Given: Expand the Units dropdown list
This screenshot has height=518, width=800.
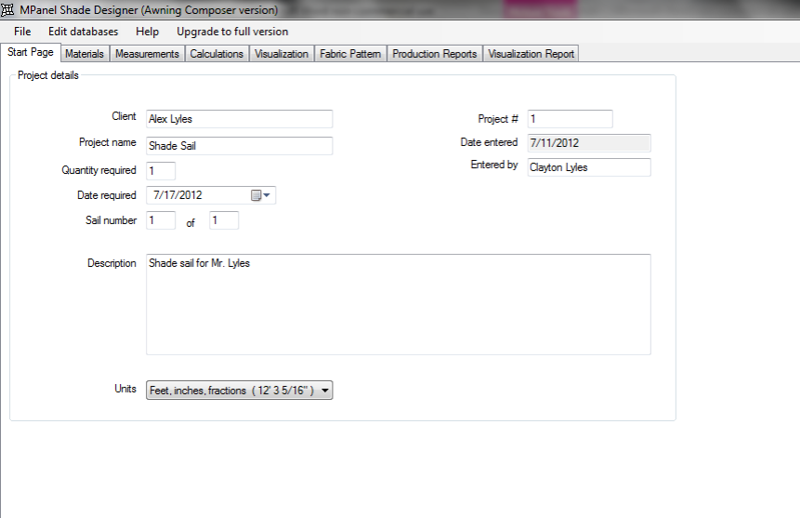Looking at the screenshot, I should [x=325, y=391].
